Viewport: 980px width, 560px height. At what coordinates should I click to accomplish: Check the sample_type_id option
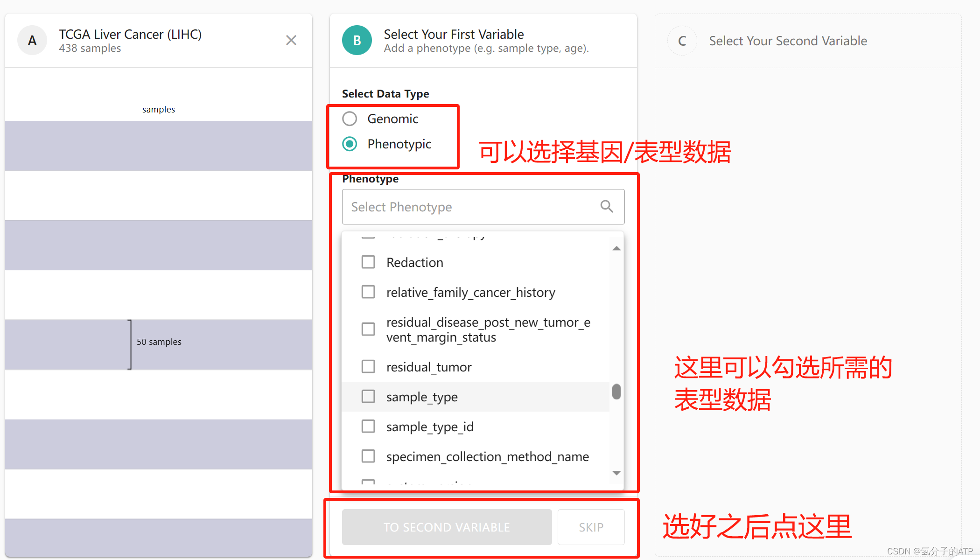click(x=368, y=427)
